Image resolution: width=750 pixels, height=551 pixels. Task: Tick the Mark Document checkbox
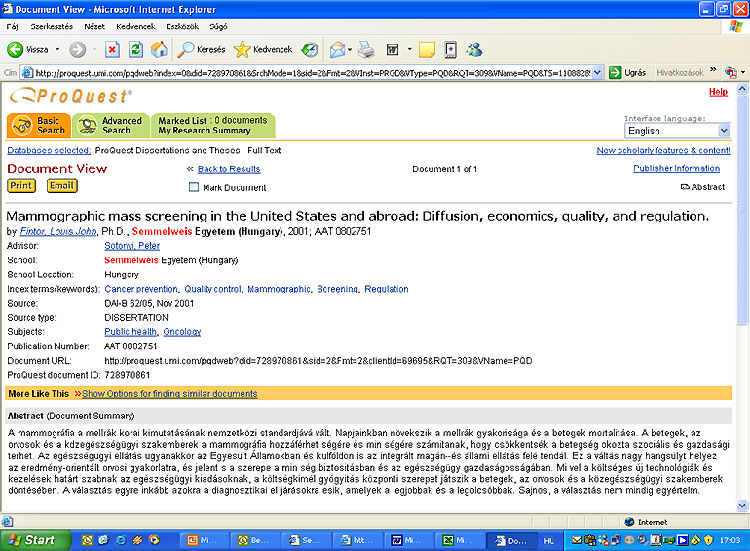click(x=194, y=187)
